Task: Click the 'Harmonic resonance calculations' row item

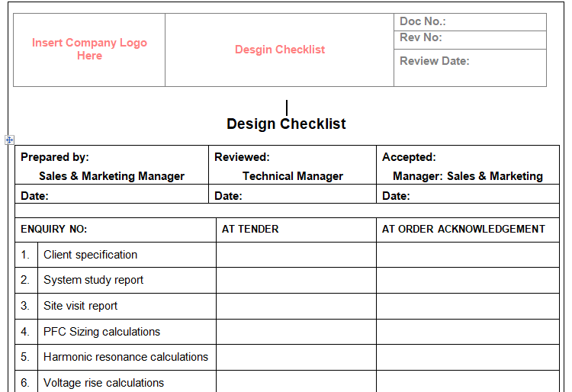Action: pyautogui.click(x=126, y=357)
